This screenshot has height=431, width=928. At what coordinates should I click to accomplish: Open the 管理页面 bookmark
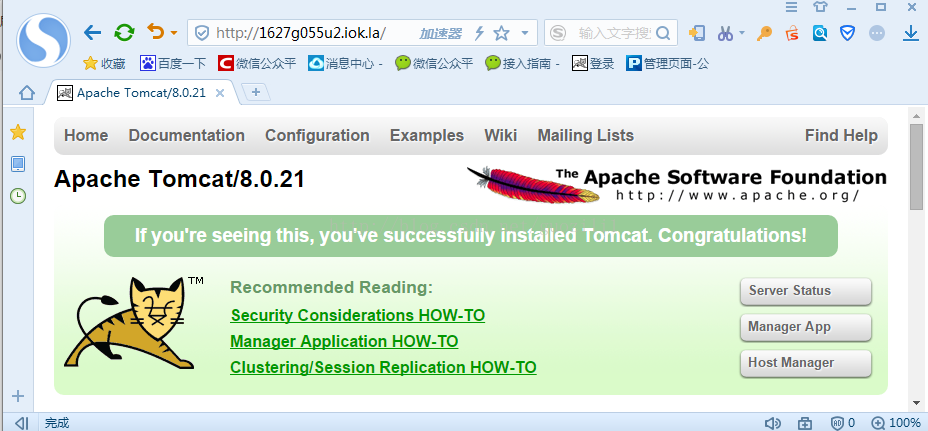click(x=667, y=63)
